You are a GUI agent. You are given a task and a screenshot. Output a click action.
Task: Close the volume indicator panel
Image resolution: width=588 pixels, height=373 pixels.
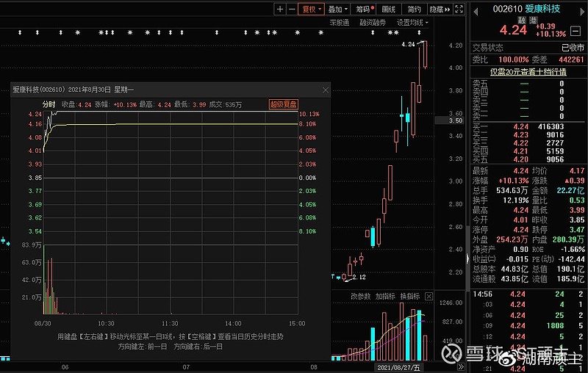pos(429,296)
